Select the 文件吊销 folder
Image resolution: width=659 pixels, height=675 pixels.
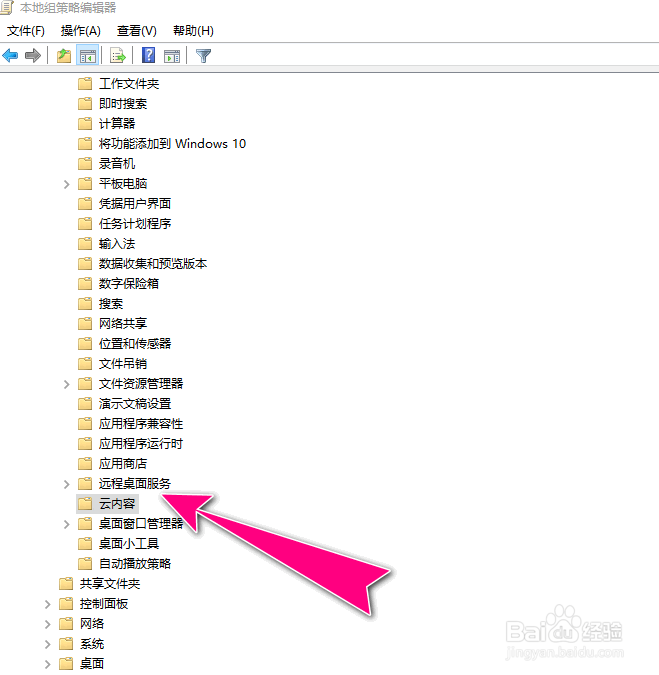coord(123,364)
